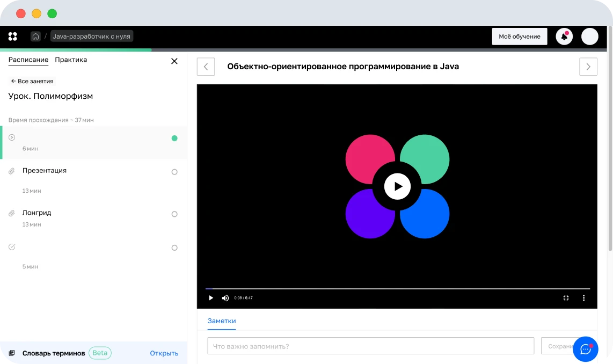The height and width of the screenshot is (364, 613).
Task: Open the notifications bell
Action: tap(564, 37)
